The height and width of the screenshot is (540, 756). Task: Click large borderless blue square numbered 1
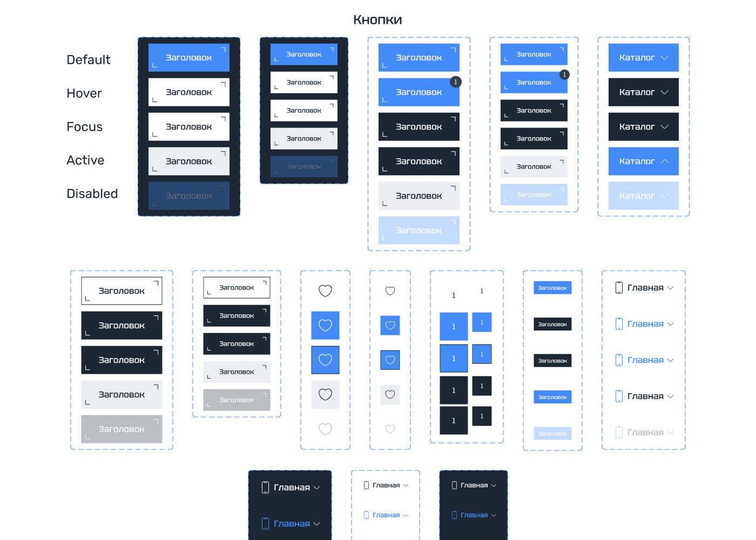click(x=454, y=327)
